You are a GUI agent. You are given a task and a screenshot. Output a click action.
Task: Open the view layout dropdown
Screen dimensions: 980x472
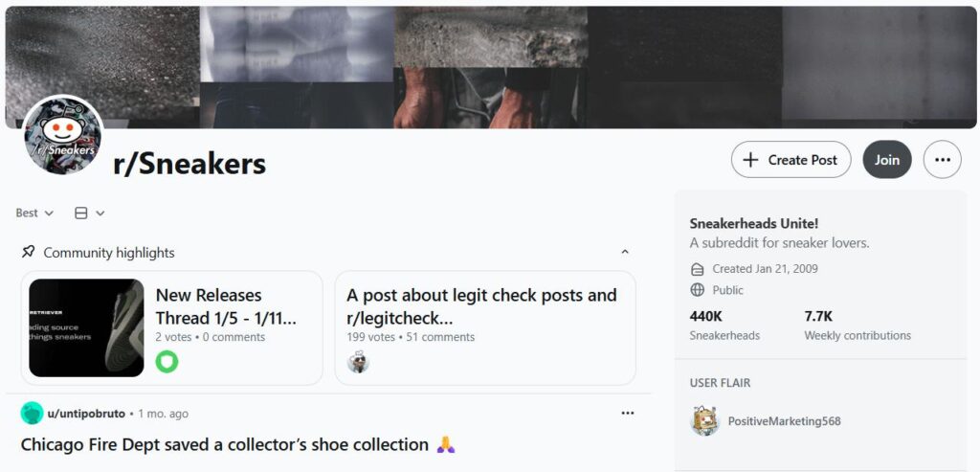(x=89, y=213)
